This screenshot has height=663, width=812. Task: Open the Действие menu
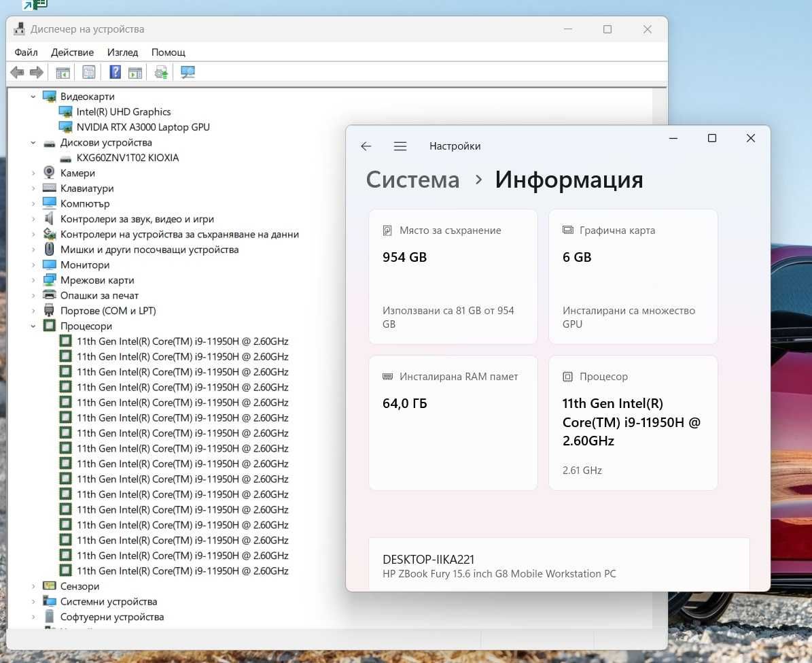[72, 52]
